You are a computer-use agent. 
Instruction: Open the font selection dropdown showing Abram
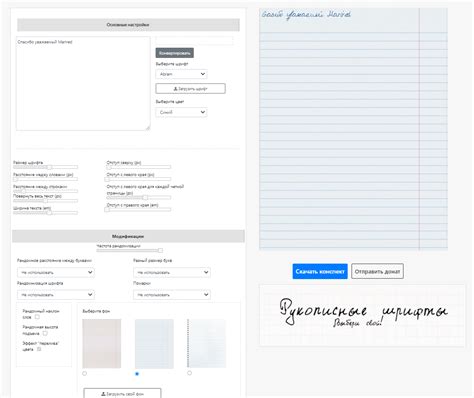click(181, 74)
